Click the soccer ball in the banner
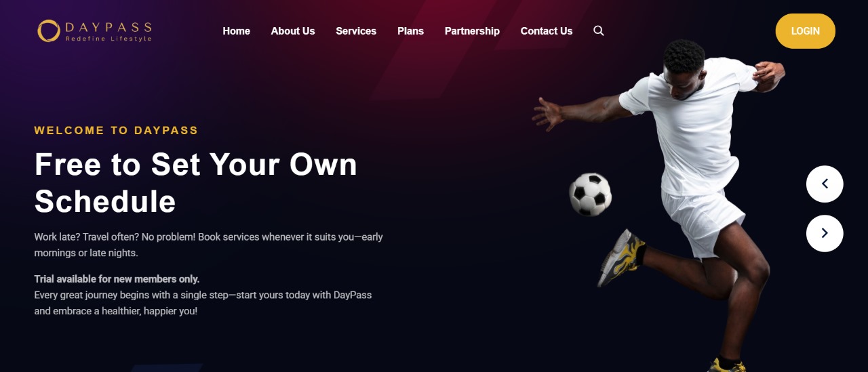 coord(590,194)
